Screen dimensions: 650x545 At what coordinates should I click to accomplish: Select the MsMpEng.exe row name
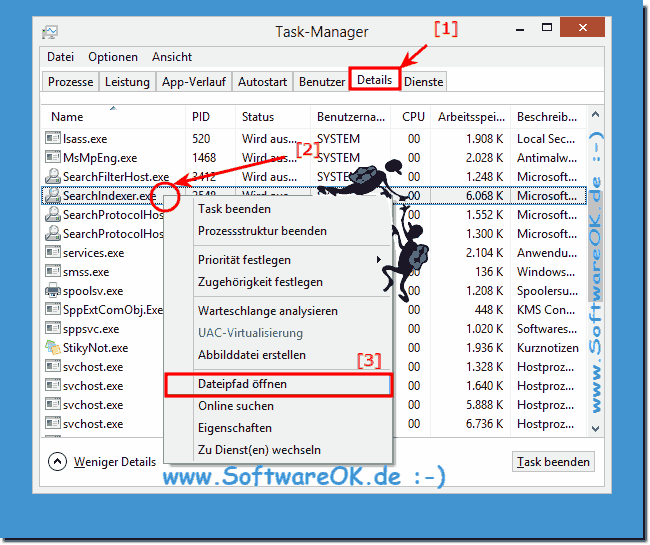tap(100, 157)
